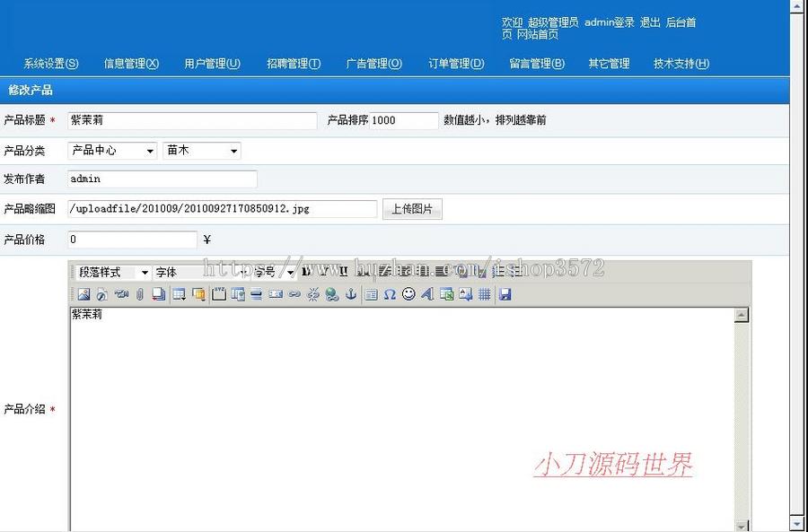This screenshot has width=808, height=532.
Task: Click the chain hyperlink icon
Action: 294,294
